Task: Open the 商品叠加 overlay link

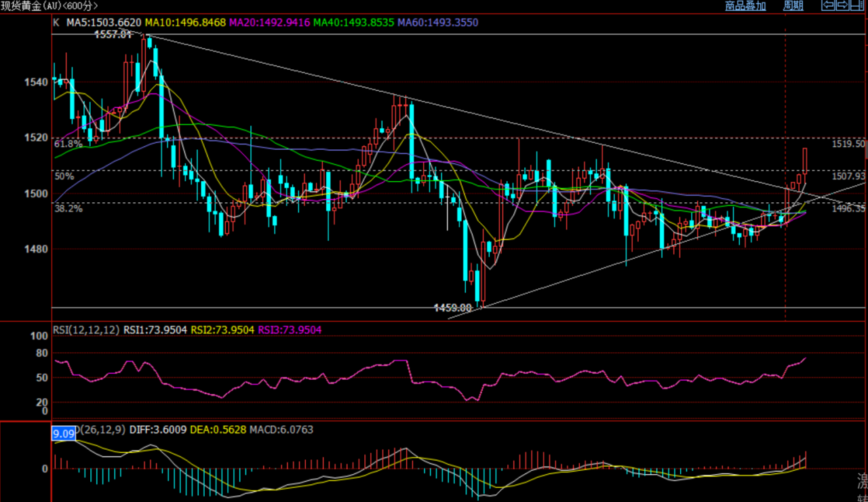Action: 745,5
